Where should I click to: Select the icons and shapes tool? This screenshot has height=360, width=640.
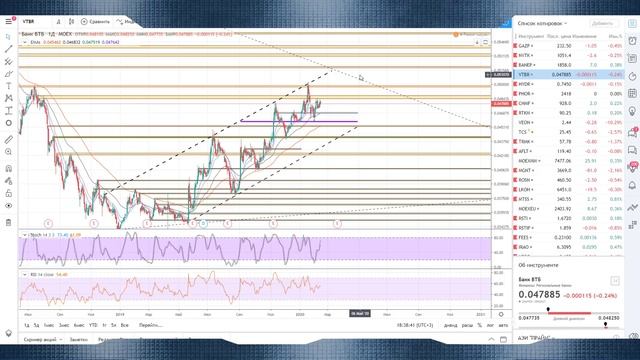pyautogui.click(x=9, y=123)
